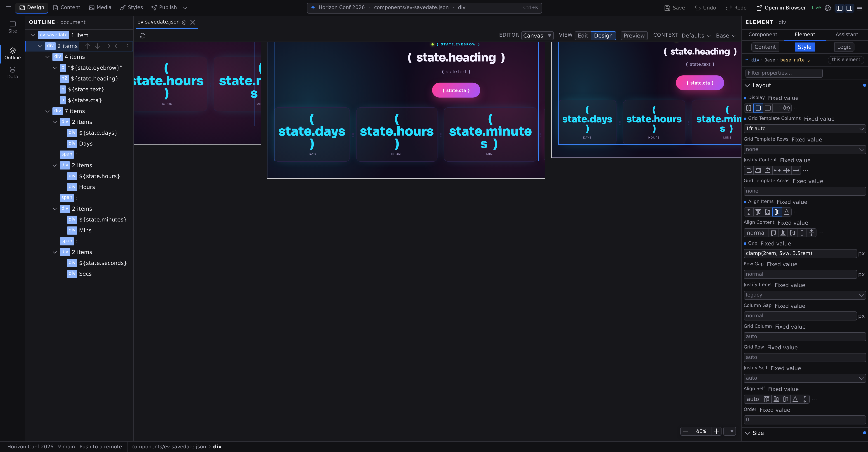Open the Data panel in sidebar
The height and width of the screenshot is (452, 868).
point(12,73)
